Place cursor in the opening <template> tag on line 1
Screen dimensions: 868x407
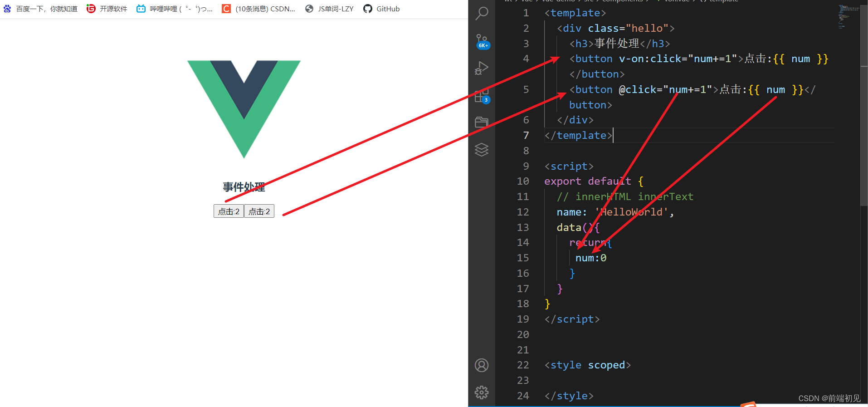point(575,13)
